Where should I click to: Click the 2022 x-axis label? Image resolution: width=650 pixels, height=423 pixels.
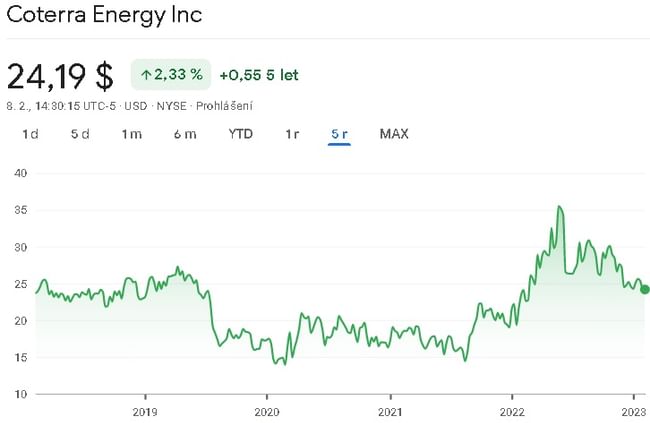click(x=512, y=411)
